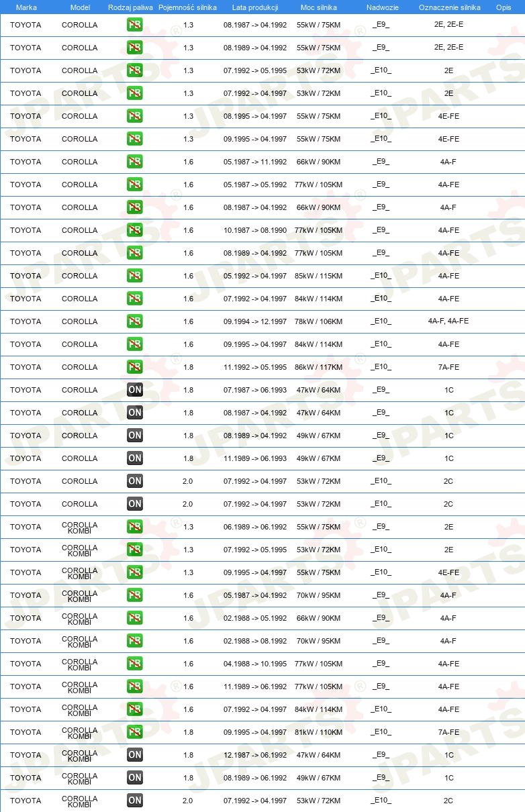525x812 pixels.
Task: Click 'TOYOTA' in the 11.1989 -> 06.1993 row
Action: coord(26,458)
